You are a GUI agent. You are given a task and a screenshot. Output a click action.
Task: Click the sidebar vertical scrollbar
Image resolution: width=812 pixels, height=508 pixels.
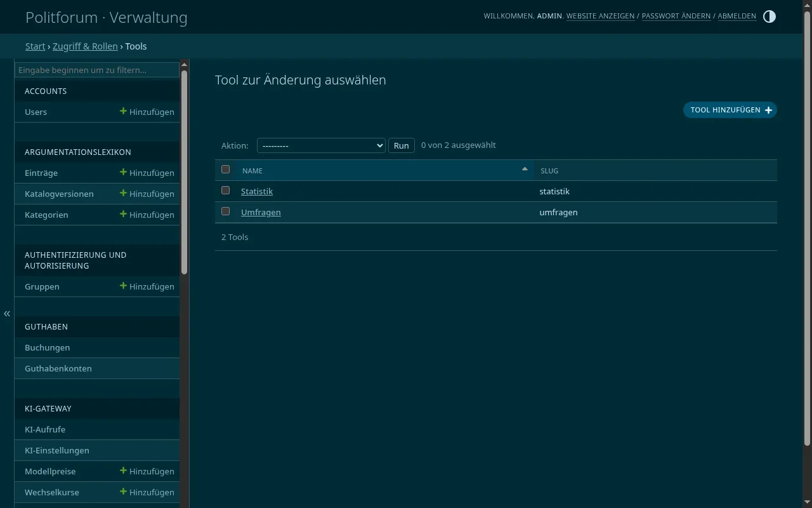click(x=185, y=171)
